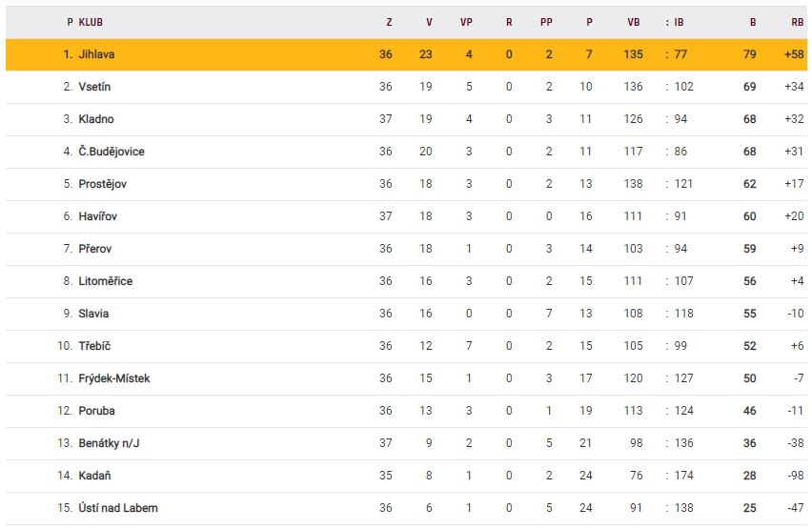Open the Jihlava team link
Image resolution: width=812 pixels, height=529 pixels.
[96, 54]
